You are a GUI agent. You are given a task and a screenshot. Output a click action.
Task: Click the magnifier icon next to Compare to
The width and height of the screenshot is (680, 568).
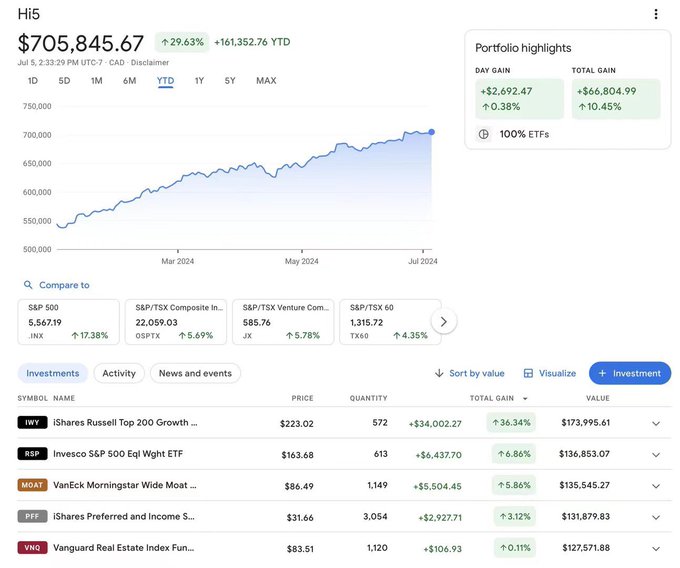point(28,285)
